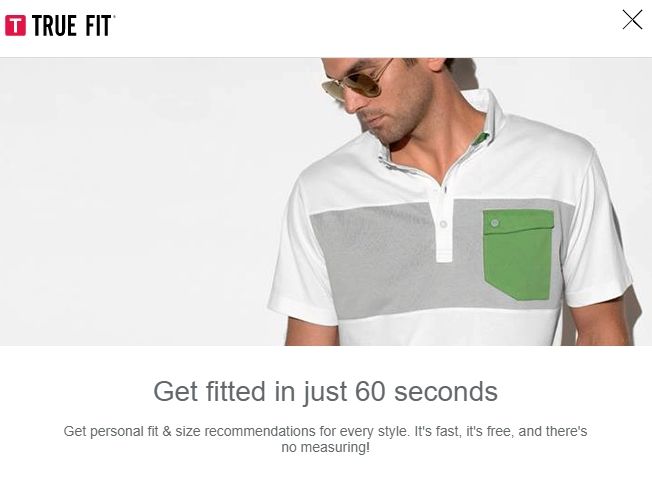
Task: Click the model's aviator sunglasses
Action: coord(357,82)
